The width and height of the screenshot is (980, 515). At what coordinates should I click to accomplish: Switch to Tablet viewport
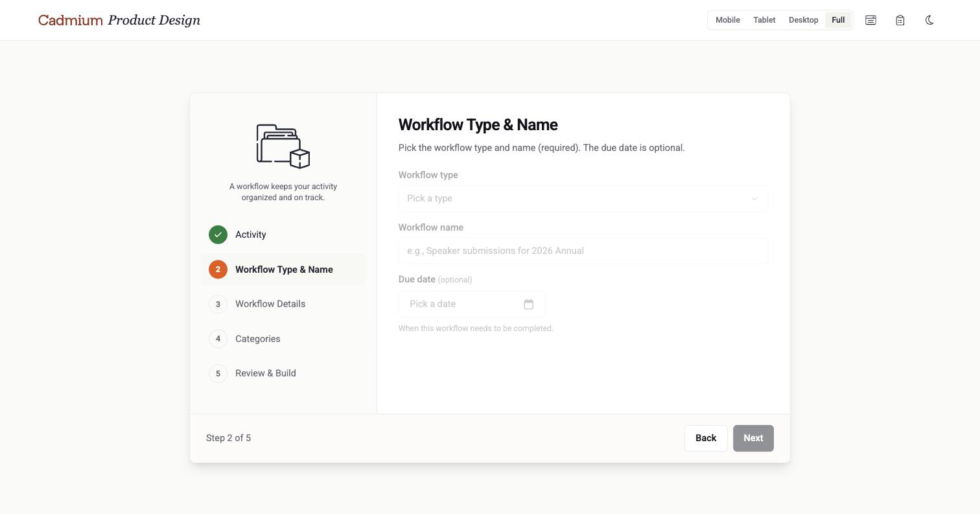764,20
